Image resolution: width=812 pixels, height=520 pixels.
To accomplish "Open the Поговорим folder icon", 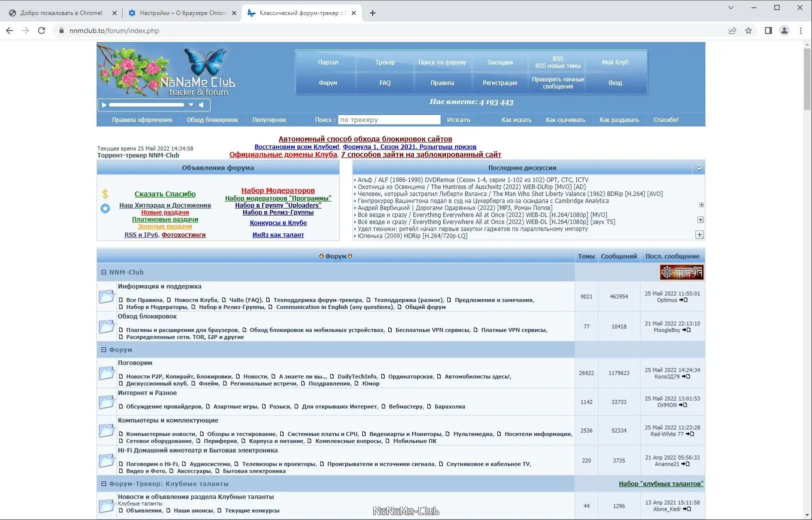I will tap(107, 373).
